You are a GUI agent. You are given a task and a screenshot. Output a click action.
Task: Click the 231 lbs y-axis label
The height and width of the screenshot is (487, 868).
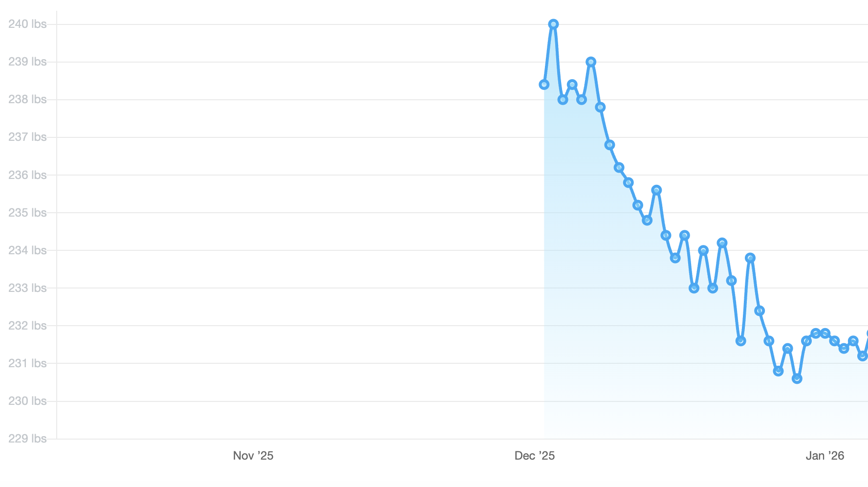[27, 363]
